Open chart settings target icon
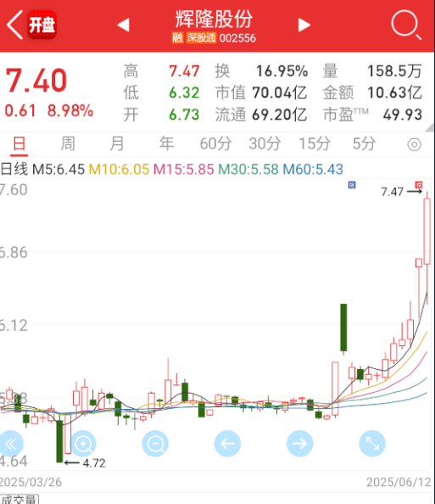The width and height of the screenshot is (435, 504). point(414,144)
